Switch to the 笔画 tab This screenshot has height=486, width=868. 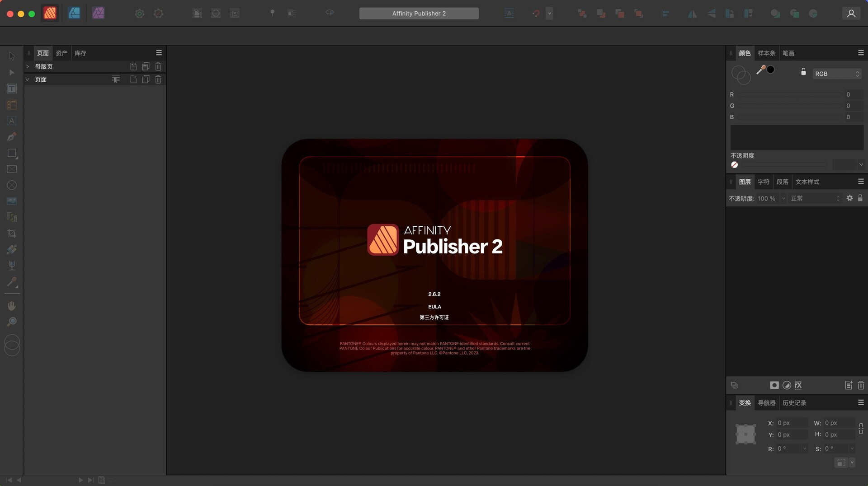coord(788,53)
